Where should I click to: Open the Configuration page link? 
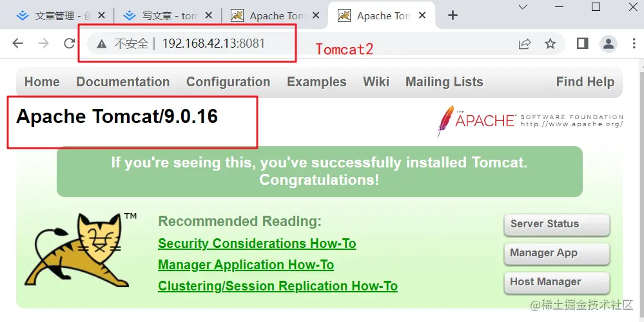[x=228, y=82]
